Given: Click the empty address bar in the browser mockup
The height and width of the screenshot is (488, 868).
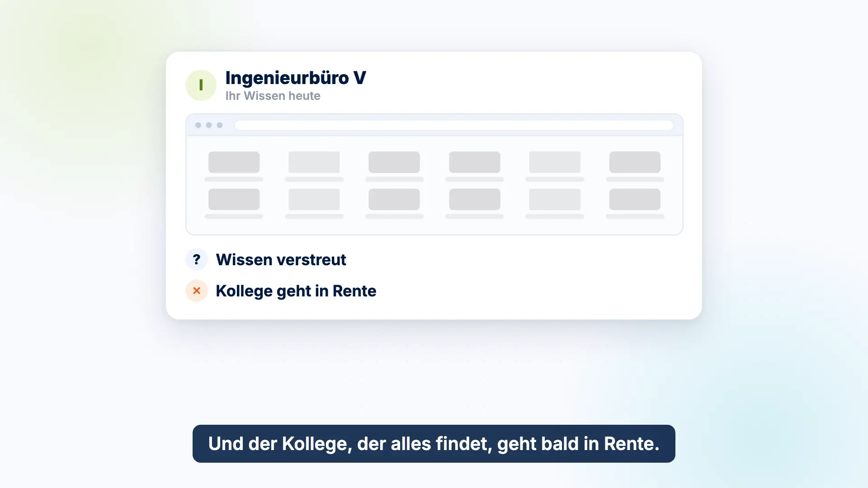Looking at the screenshot, I should tap(454, 125).
